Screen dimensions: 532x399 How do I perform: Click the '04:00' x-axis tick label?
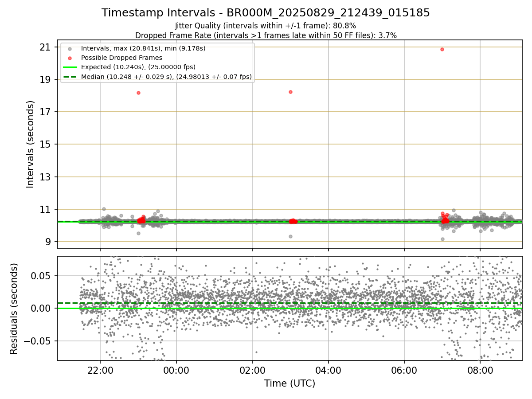[328, 370]
